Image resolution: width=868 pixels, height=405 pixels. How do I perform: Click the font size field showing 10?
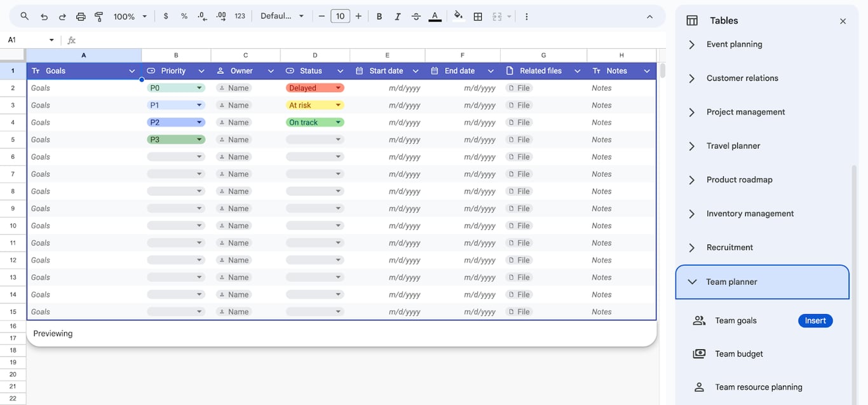(340, 17)
